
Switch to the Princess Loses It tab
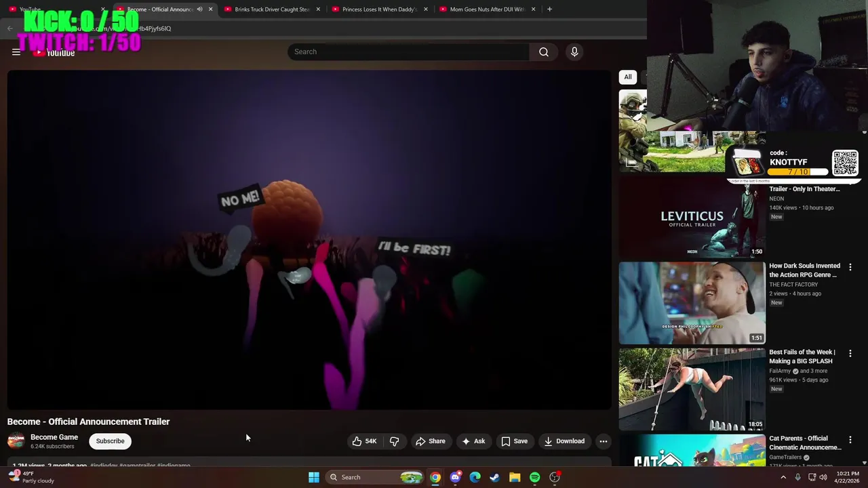pyautogui.click(x=375, y=9)
